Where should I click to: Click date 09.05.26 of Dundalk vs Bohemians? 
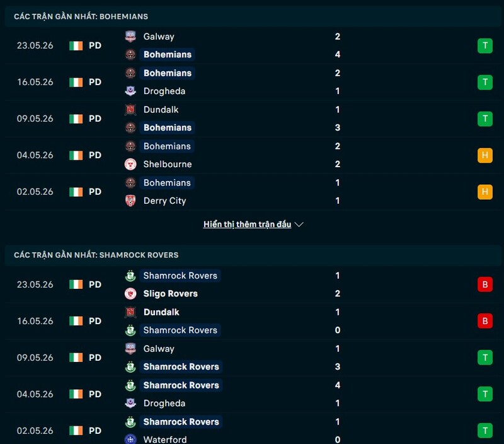point(35,119)
